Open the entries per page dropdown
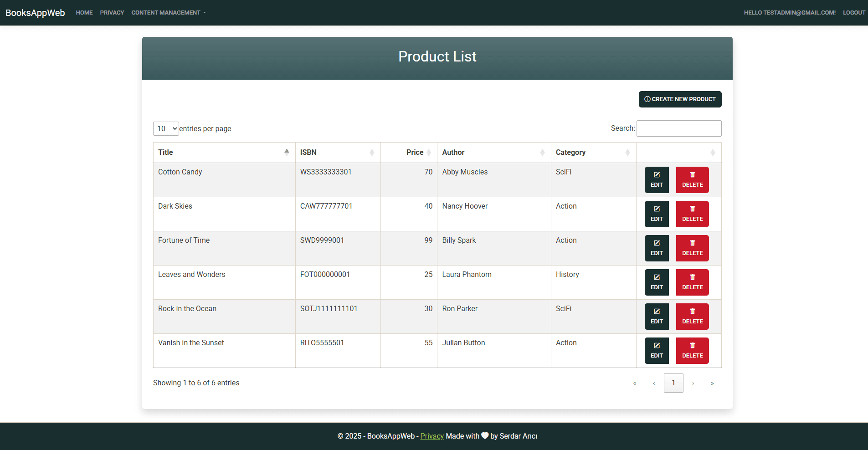Image resolution: width=868 pixels, height=450 pixels. pyautogui.click(x=166, y=128)
